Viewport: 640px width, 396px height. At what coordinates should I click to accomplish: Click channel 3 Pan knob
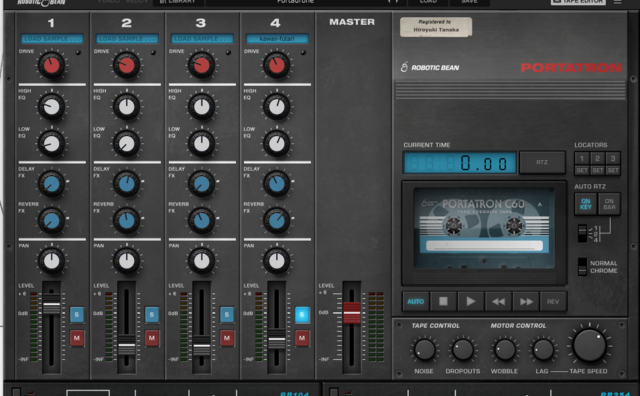click(x=202, y=261)
